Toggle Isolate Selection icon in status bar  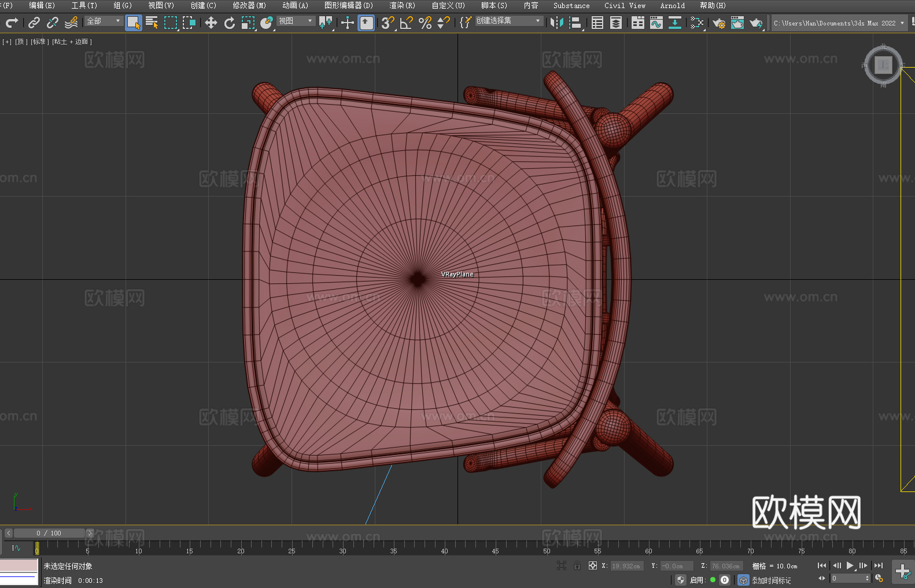coord(561,565)
